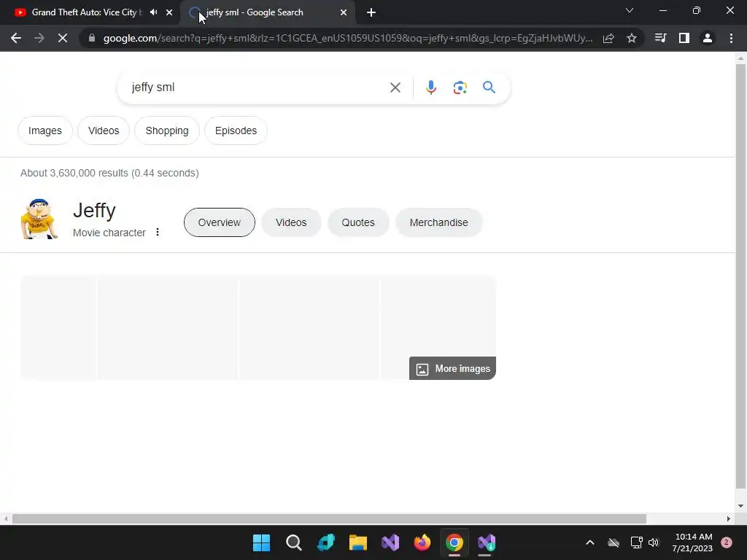This screenshot has width=747, height=560.
Task: Click scroll right arrow of horizontal scrollbar
Action: point(729,518)
